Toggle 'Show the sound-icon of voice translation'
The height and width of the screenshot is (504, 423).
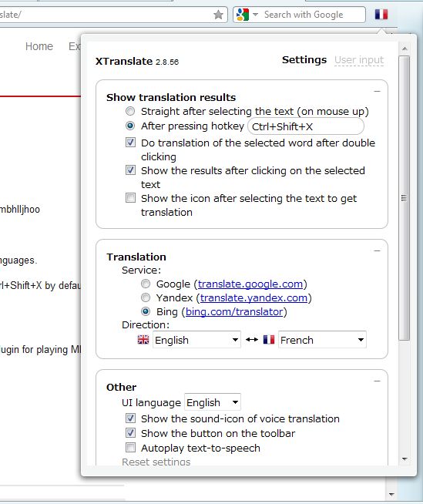point(130,418)
